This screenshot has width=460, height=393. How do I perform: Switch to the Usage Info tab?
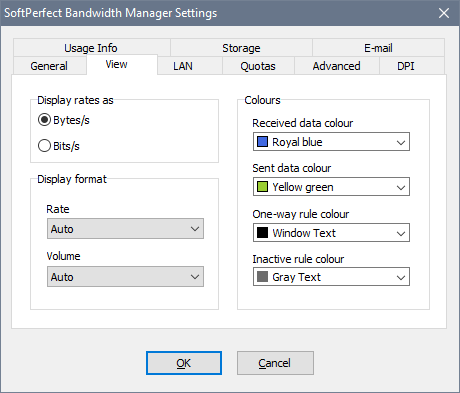tap(91, 48)
